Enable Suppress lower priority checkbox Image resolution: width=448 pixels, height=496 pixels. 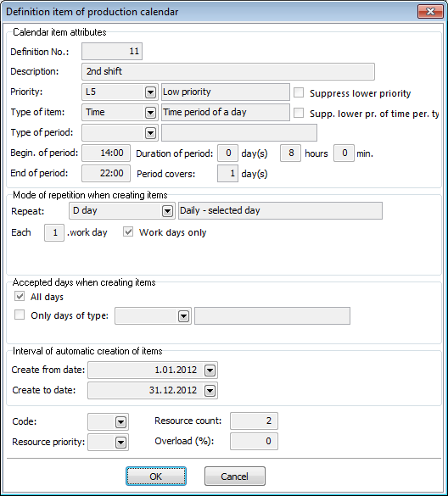point(299,92)
